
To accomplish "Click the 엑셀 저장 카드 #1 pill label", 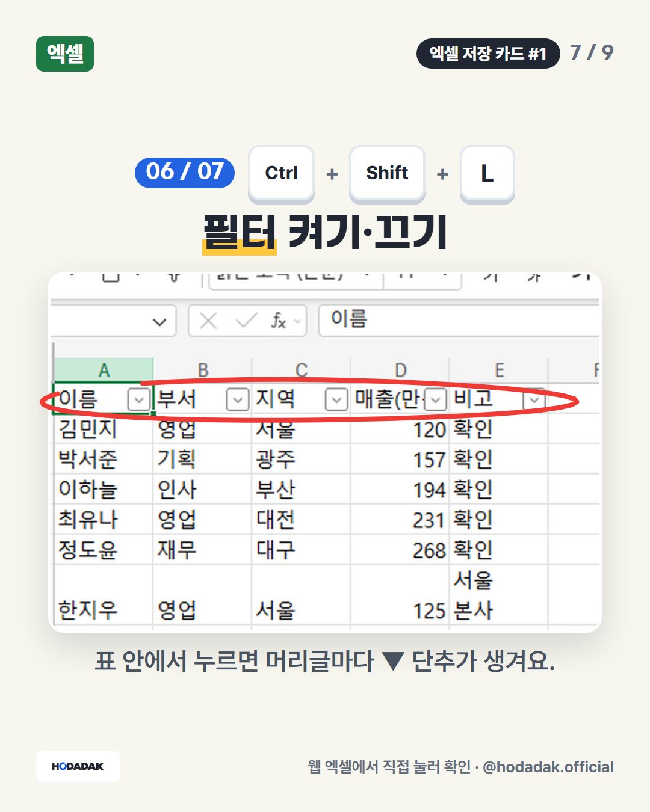I will pyautogui.click(x=488, y=54).
